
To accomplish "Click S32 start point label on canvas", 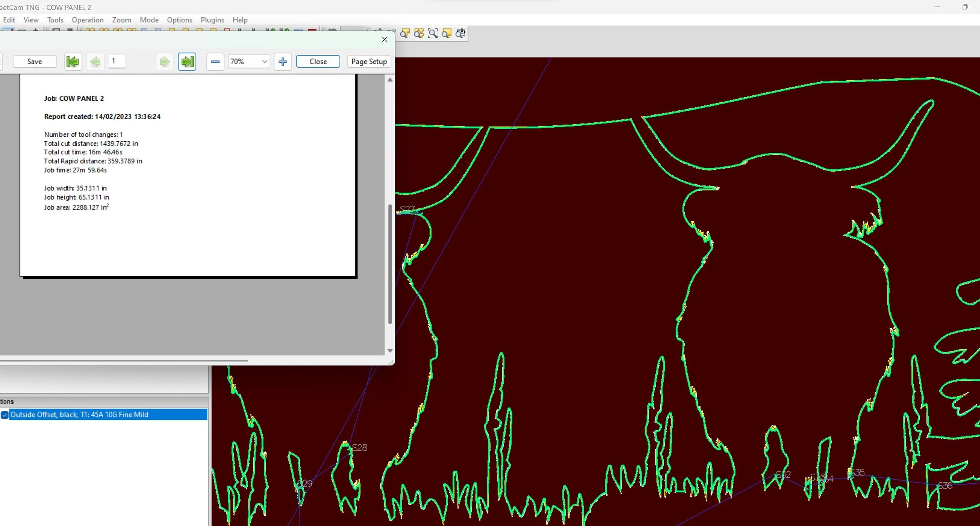I will tap(783, 475).
